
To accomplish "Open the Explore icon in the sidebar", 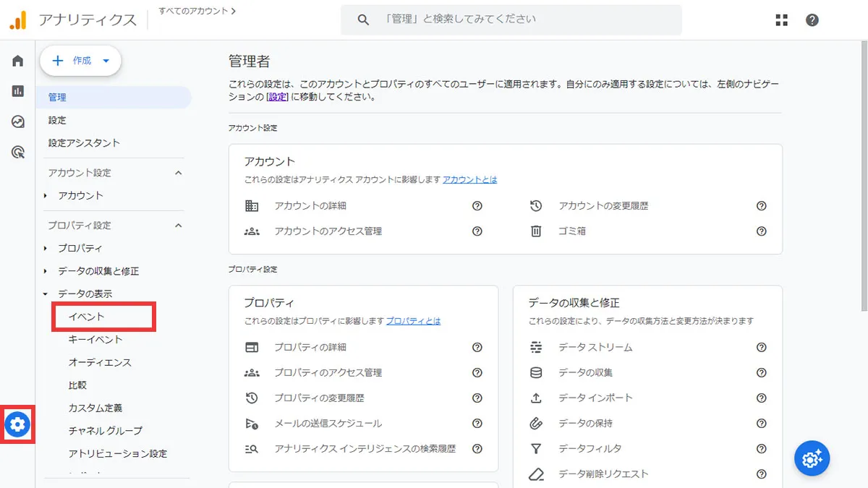I will pos(17,122).
